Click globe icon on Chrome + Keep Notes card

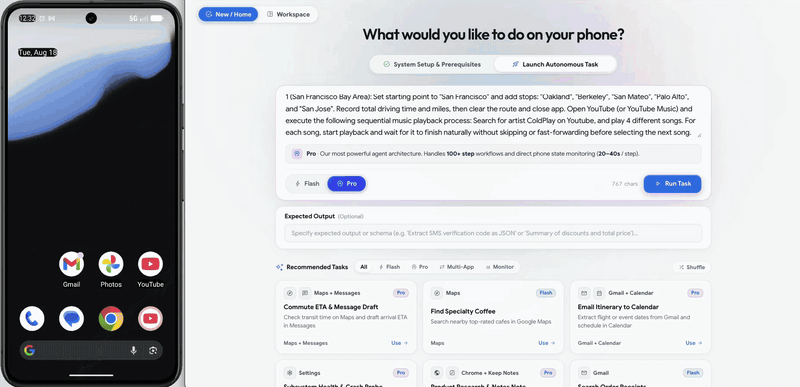point(437,373)
